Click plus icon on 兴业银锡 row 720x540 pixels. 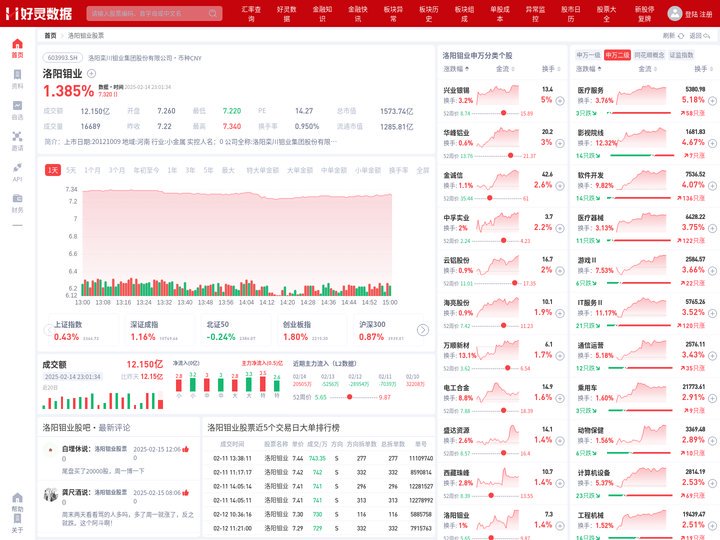tap(560, 101)
